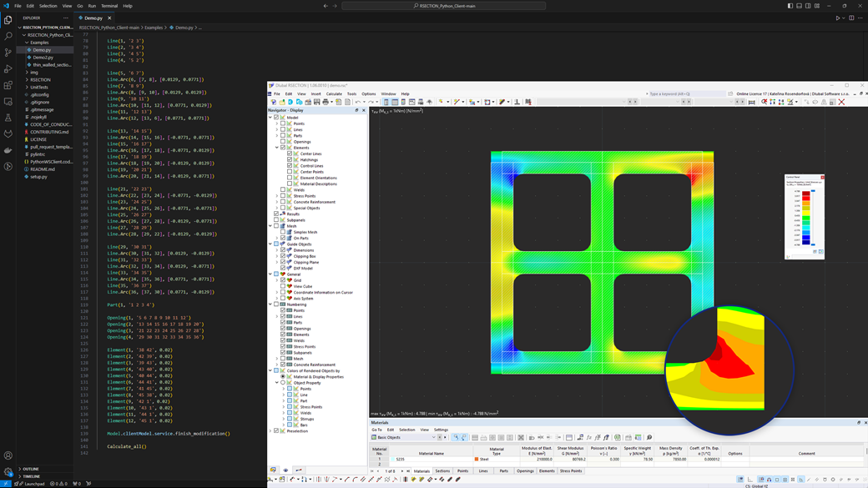The image size is (868, 488).
Task: Uncheck Hatchings in the Navigator
Action: click(x=290, y=160)
